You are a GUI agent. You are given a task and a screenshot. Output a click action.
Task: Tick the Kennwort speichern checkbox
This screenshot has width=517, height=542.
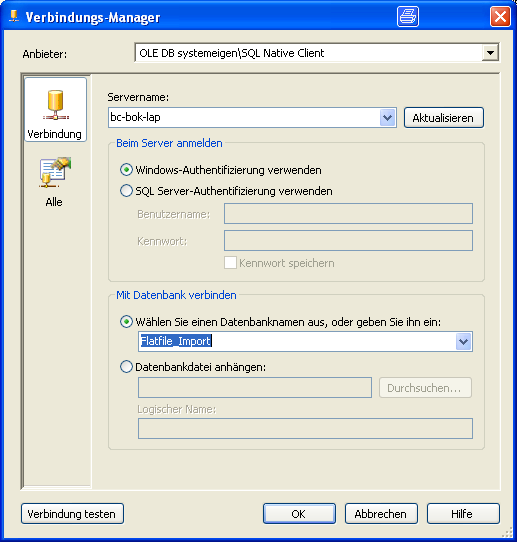(230, 263)
